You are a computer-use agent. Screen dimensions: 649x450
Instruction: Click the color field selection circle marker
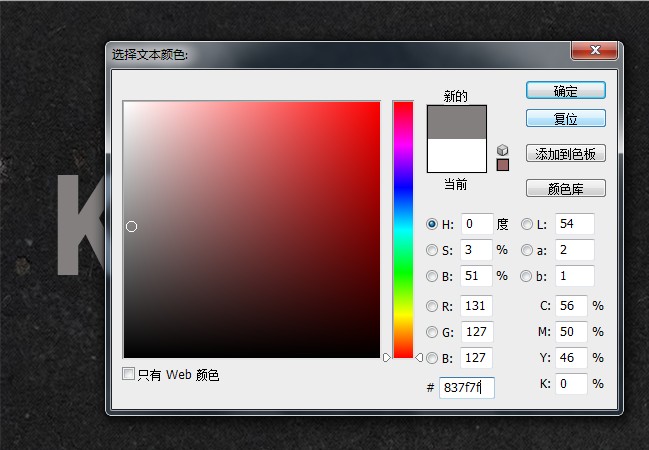(x=131, y=226)
